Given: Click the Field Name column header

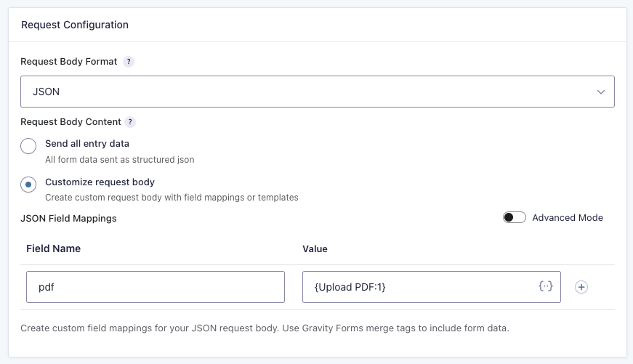Looking at the screenshot, I should coord(53,248).
